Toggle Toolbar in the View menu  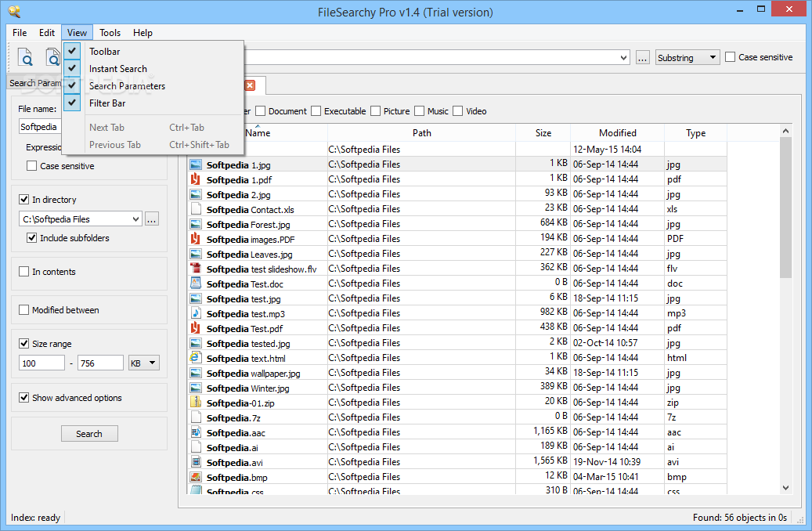pos(153,51)
